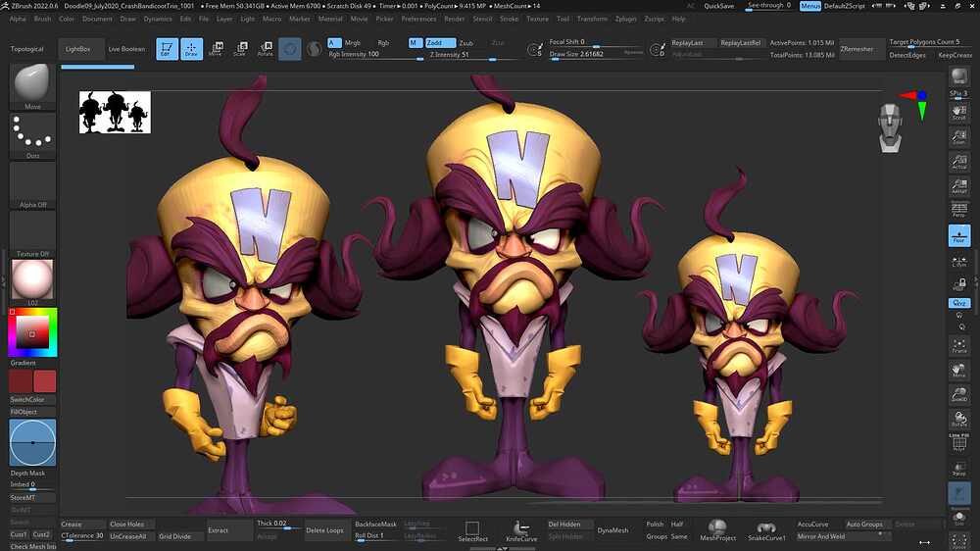Image resolution: width=980 pixels, height=551 pixels.
Task: Click the Frame mesh icon
Action: point(958,346)
